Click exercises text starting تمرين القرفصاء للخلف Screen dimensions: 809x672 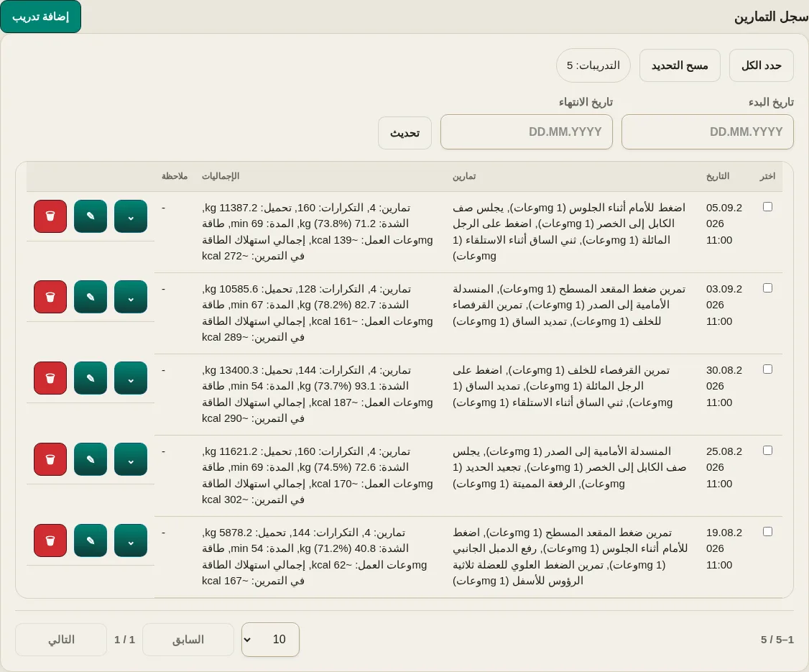563,386
